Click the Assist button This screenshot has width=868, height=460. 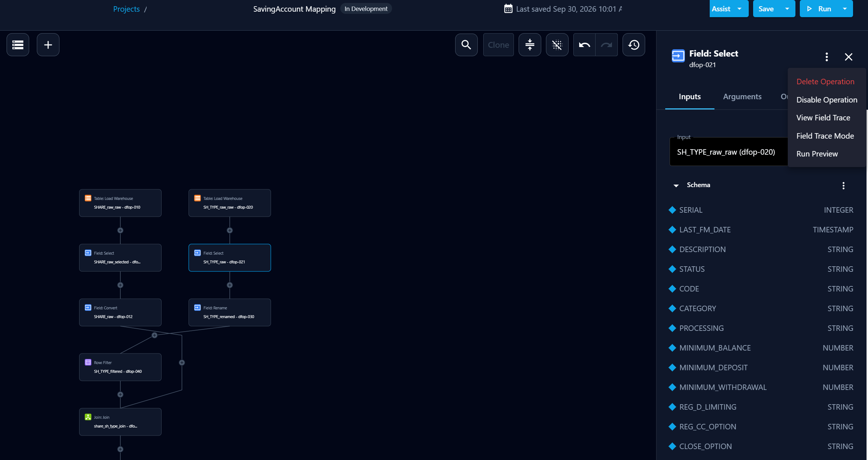point(721,9)
